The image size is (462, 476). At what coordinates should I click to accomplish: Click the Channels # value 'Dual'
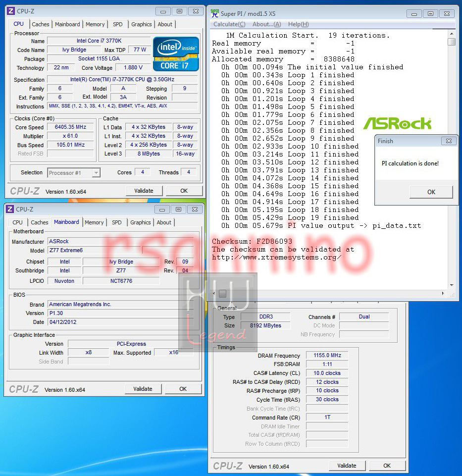(x=364, y=317)
